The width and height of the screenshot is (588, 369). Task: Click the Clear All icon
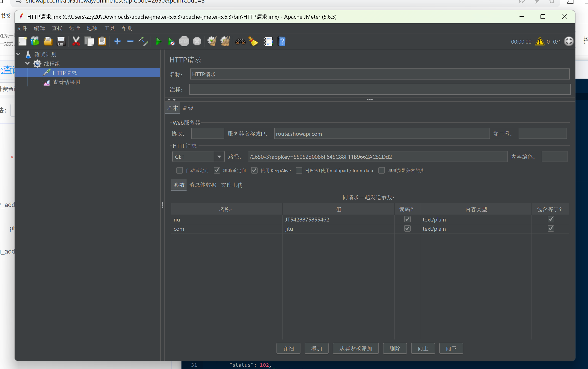pyautogui.click(x=225, y=41)
